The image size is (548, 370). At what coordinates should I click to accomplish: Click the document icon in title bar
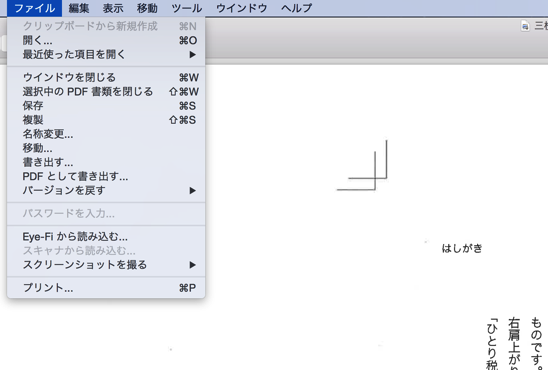coord(525,26)
